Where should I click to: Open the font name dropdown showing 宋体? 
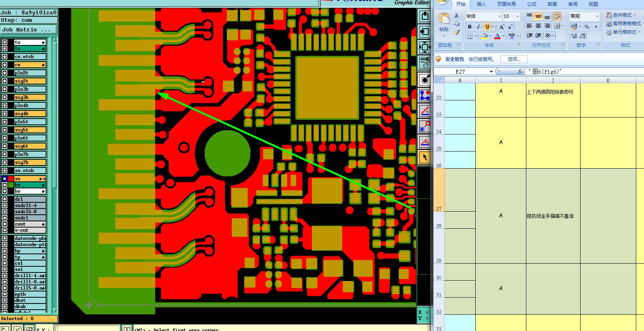(x=499, y=16)
